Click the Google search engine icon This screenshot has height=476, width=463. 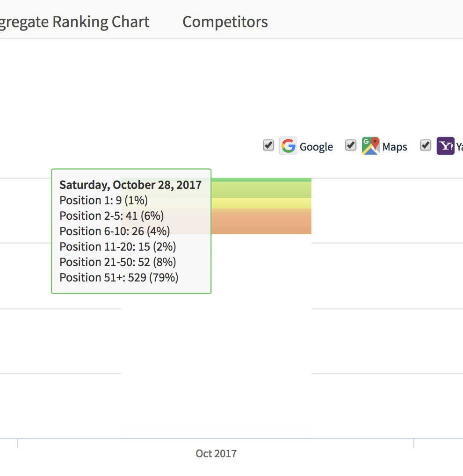[288, 146]
